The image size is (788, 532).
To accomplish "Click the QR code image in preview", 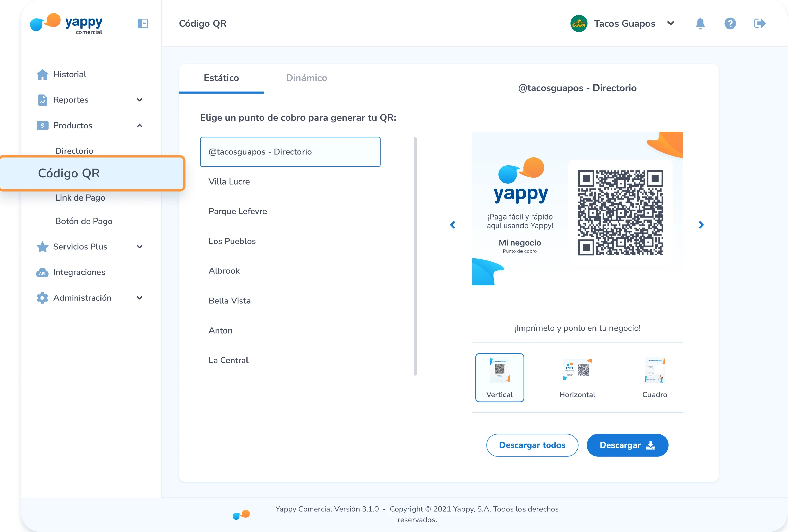I will point(621,213).
